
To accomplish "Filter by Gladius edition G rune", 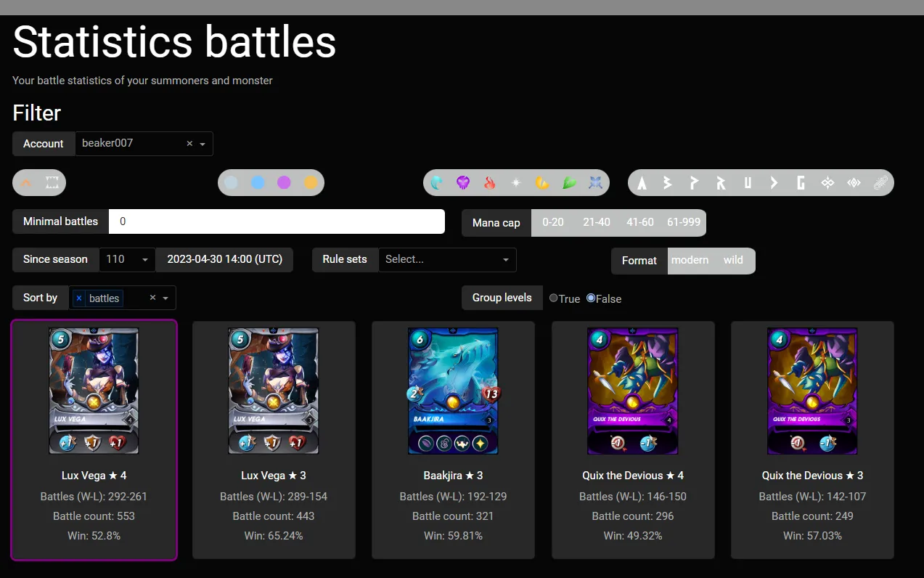I will pyautogui.click(x=801, y=183).
